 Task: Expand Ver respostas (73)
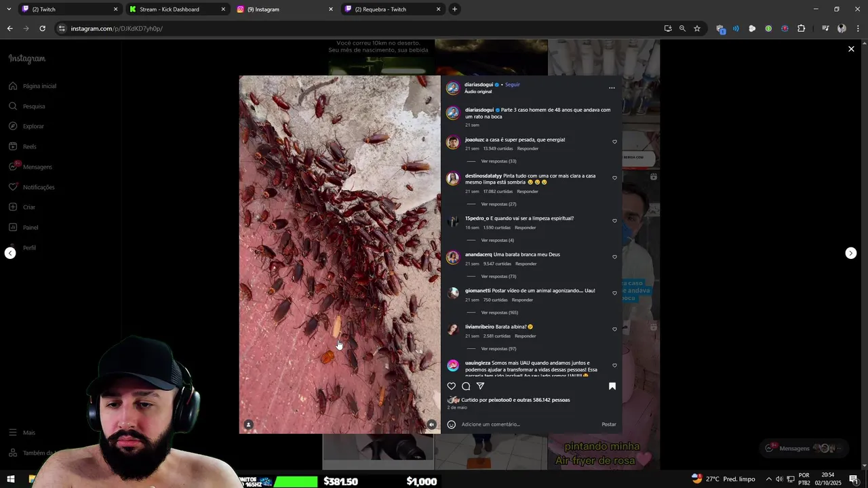498,277
